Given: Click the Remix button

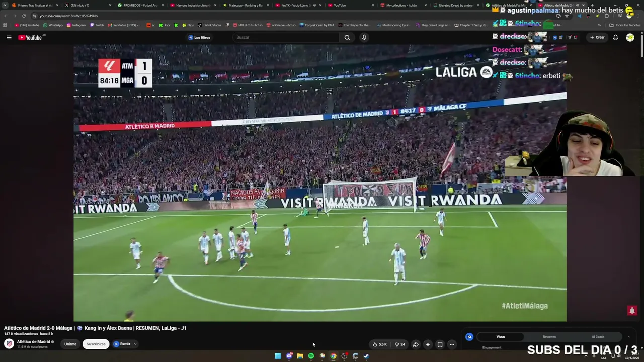Looking at the screenshot, I should click(122, 344).
